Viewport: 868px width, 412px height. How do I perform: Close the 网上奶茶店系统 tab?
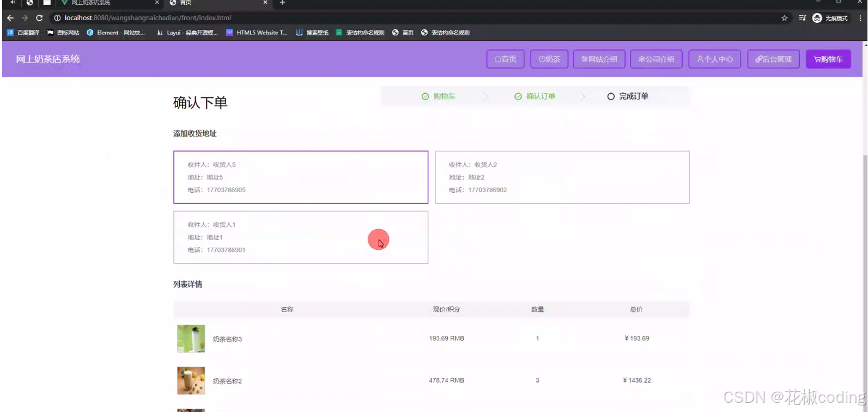[x=157, y=3]
